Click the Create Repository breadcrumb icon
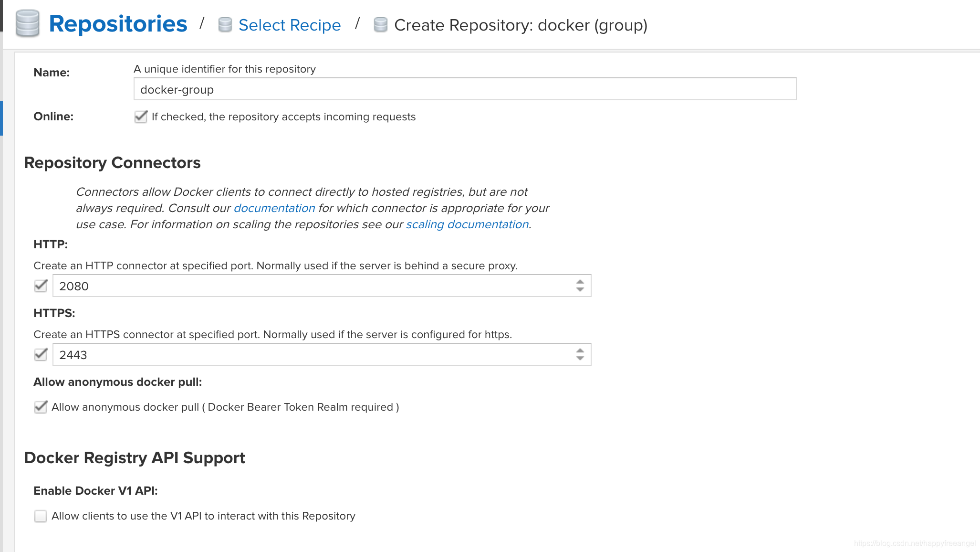The width and height of the screenshot is (980, 552). tap(380, 25)
